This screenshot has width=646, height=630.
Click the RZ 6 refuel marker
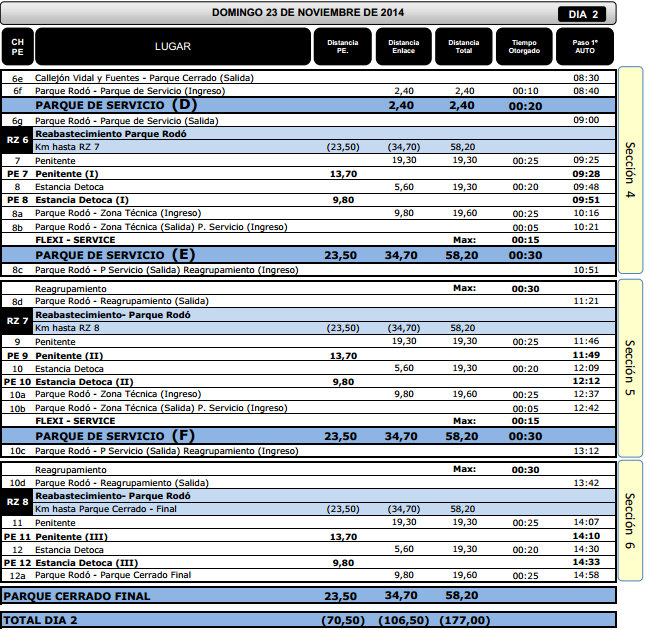[17, 140]
